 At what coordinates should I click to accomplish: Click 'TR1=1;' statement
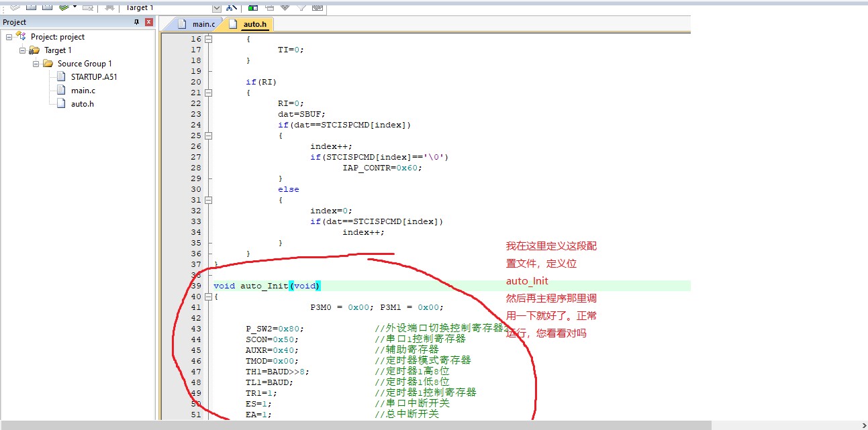(x=262, y=393)
